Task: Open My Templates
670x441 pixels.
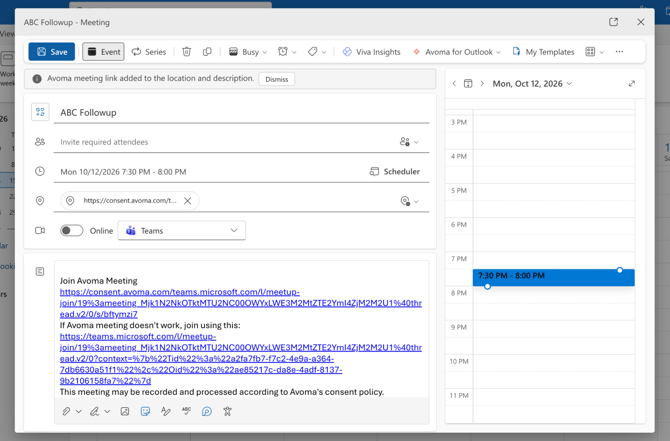Action: [x=543, y=52]
